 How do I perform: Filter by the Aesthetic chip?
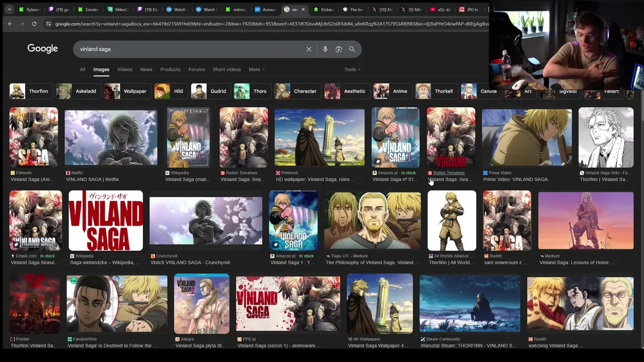point(346,91)
